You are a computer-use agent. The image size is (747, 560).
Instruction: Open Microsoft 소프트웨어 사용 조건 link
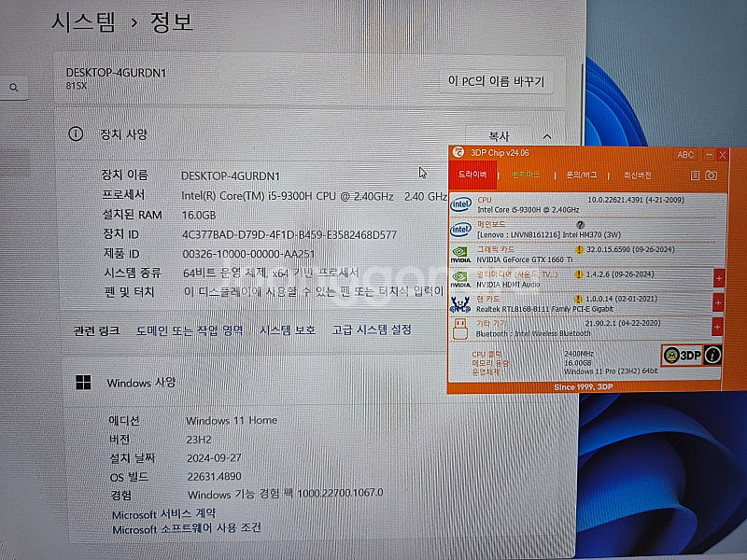tap(186, 528)
